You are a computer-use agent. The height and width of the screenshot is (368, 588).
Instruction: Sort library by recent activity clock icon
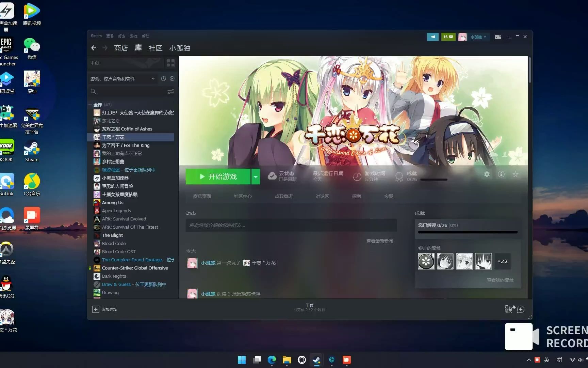(x=163, y=79)
